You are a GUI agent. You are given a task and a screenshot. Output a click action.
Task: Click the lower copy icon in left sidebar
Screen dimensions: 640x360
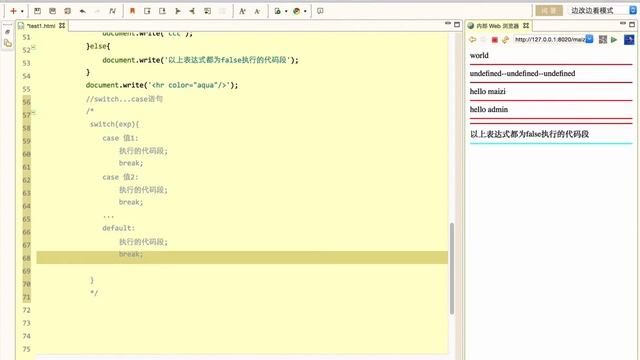coord(8,43)
